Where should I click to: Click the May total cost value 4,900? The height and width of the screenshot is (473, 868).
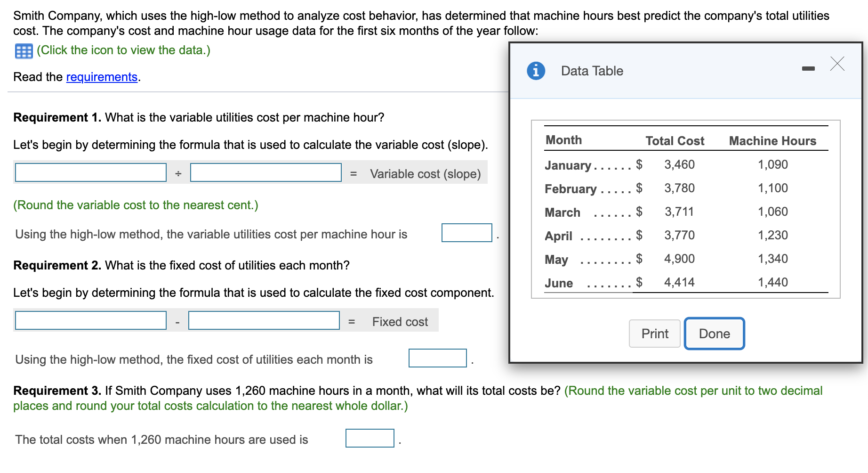coord(679,259)
